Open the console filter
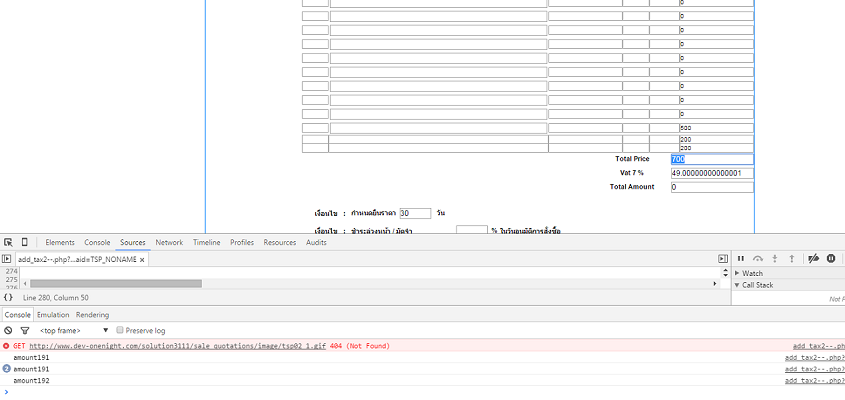The image size is (845, 400). [x=25, y=330]
